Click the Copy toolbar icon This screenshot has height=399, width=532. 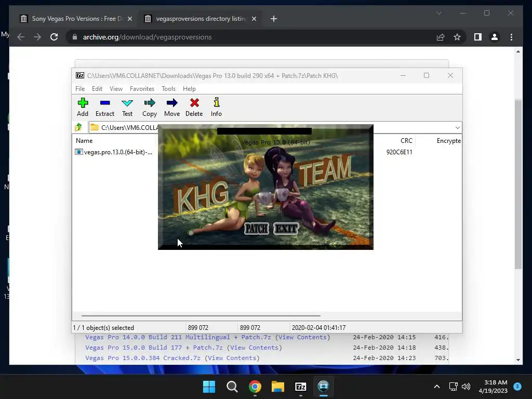150,107
